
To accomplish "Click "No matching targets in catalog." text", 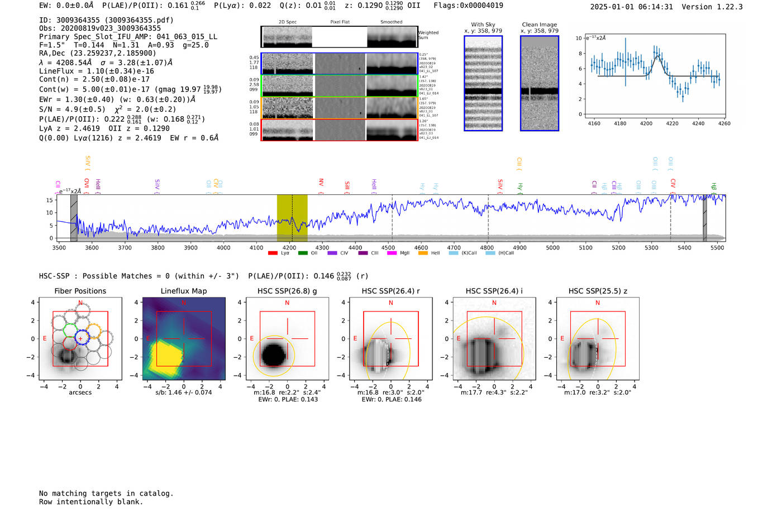I will (106, 493).
